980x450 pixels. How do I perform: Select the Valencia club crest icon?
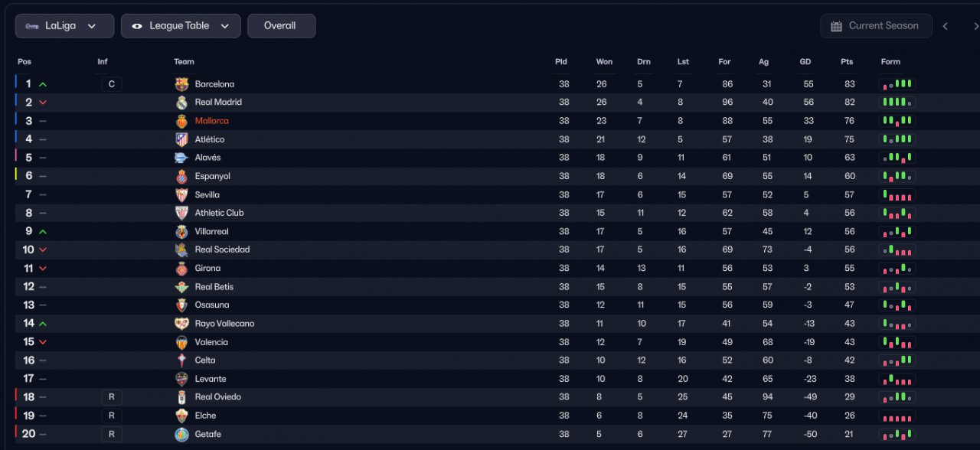coord(181,342)
